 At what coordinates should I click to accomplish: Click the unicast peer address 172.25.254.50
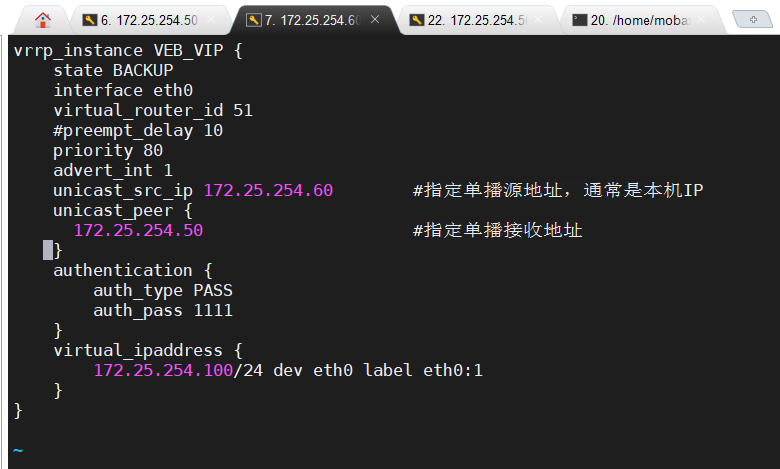point(138,230)
